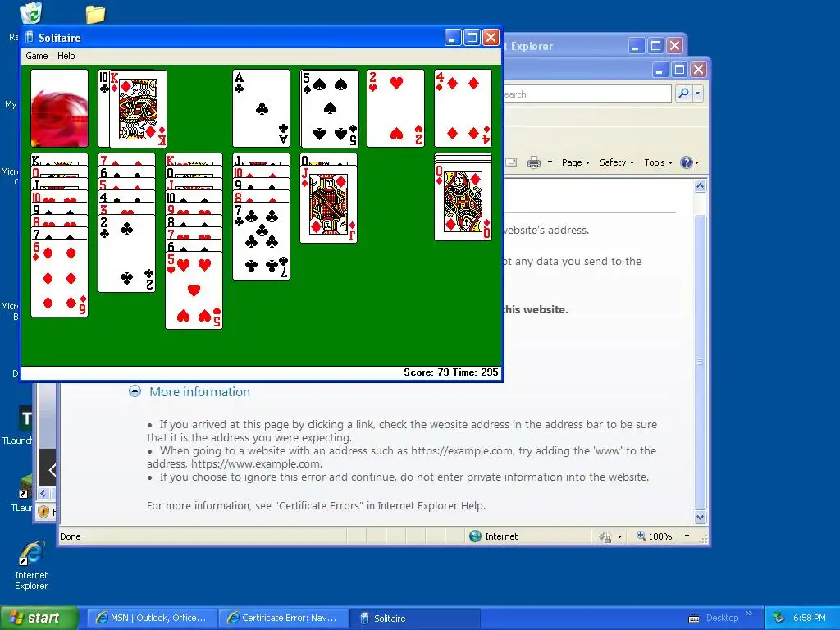The height and width of the screenshot is (630, 840).
Task: Open the Page dropdown menu
Action: 575,162
